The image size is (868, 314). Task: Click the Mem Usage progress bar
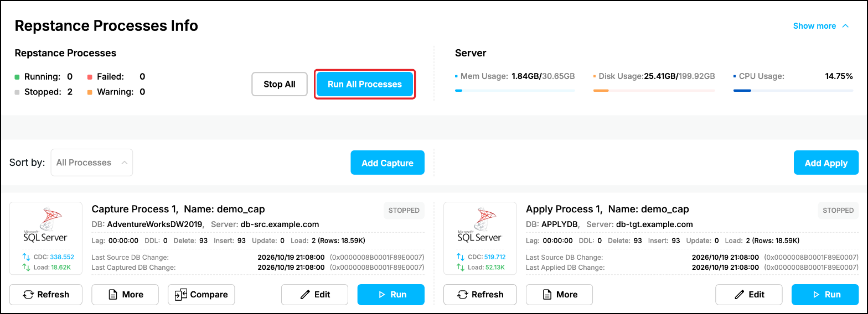pos(515,90)
